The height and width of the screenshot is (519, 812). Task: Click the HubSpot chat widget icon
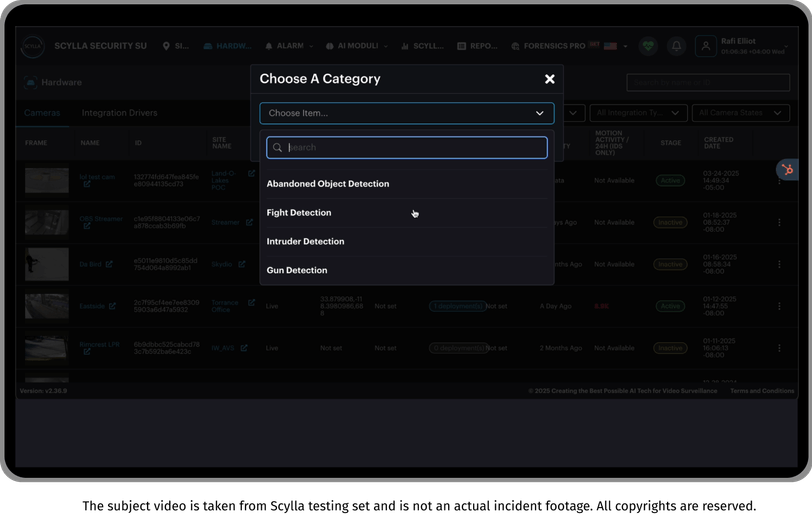pyautogui.click(x=787, y=169)
